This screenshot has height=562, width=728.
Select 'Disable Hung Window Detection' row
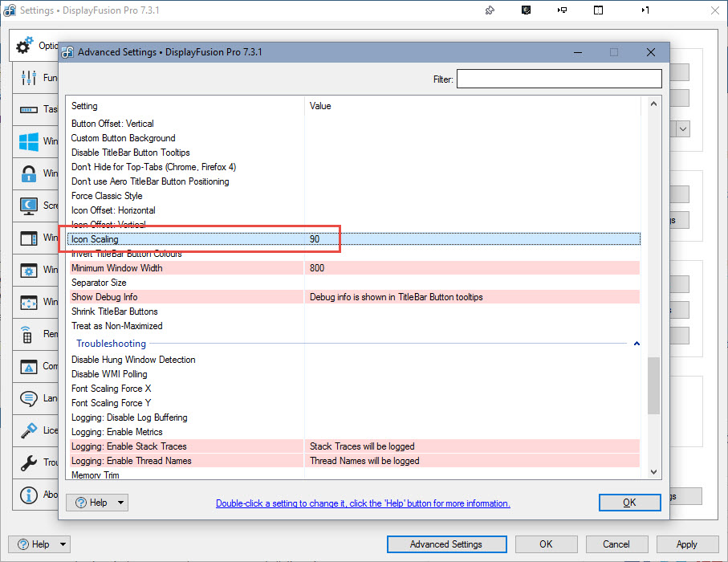tap(354, 360)
